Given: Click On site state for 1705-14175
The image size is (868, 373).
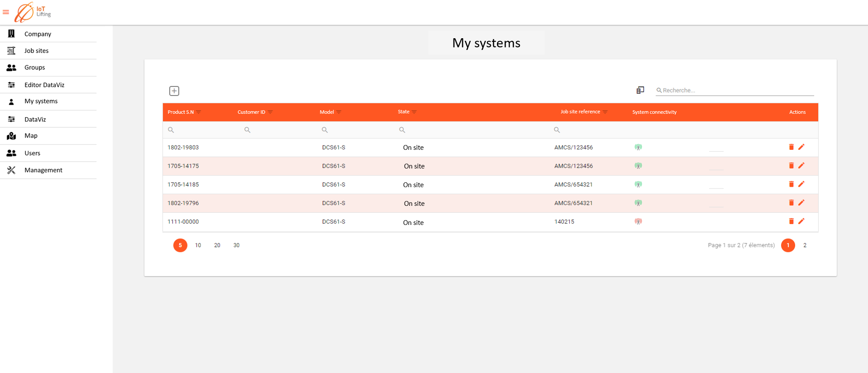Looking at the screenshot, I should pos(414,166).
